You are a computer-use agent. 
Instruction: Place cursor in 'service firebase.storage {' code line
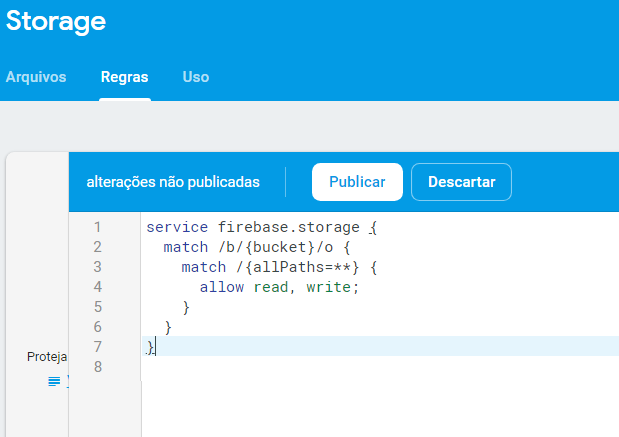coord(262,227)
